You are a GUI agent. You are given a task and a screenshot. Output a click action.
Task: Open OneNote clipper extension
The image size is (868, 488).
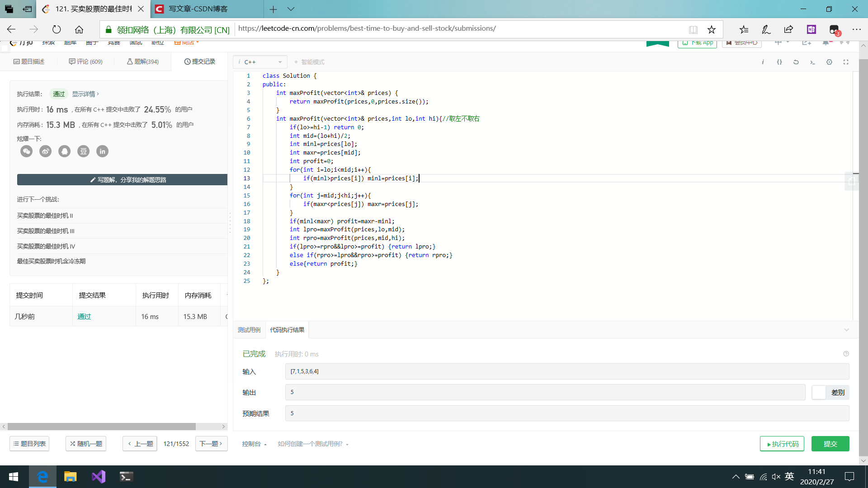click(811, 29)
